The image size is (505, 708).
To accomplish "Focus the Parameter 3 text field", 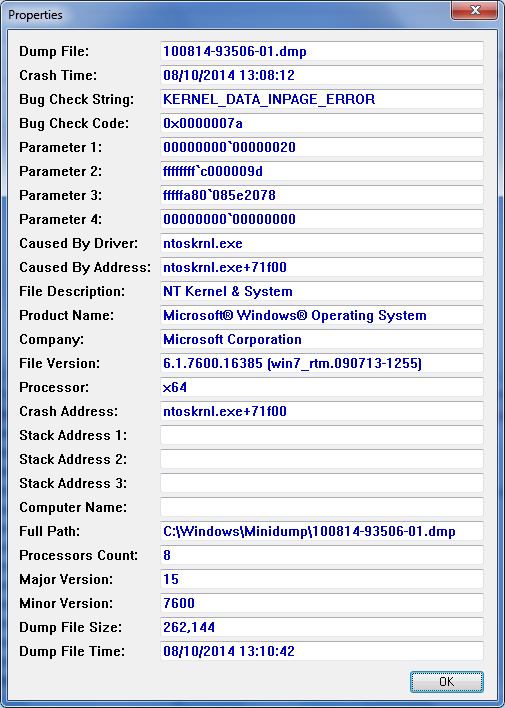I will [322, 195].
